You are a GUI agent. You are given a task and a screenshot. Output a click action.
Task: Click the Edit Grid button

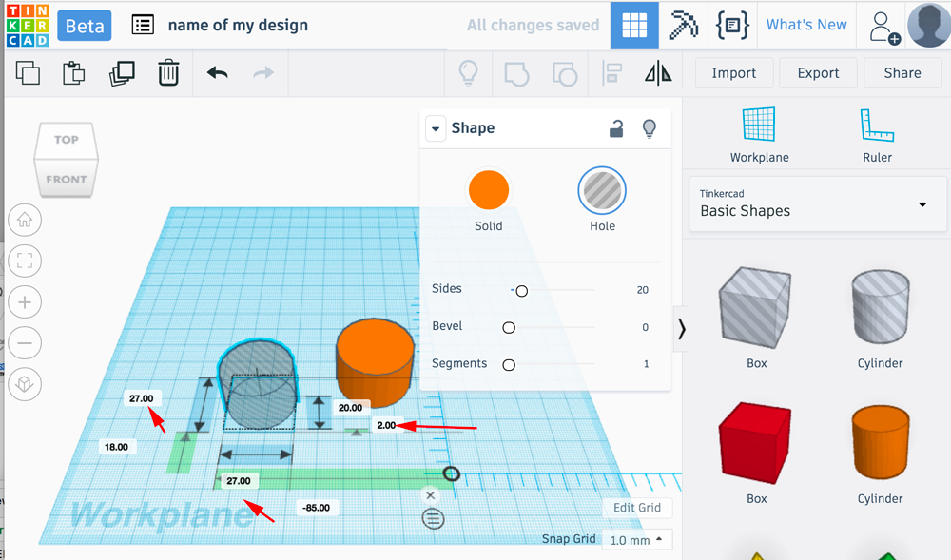click(x=637, y=508)
